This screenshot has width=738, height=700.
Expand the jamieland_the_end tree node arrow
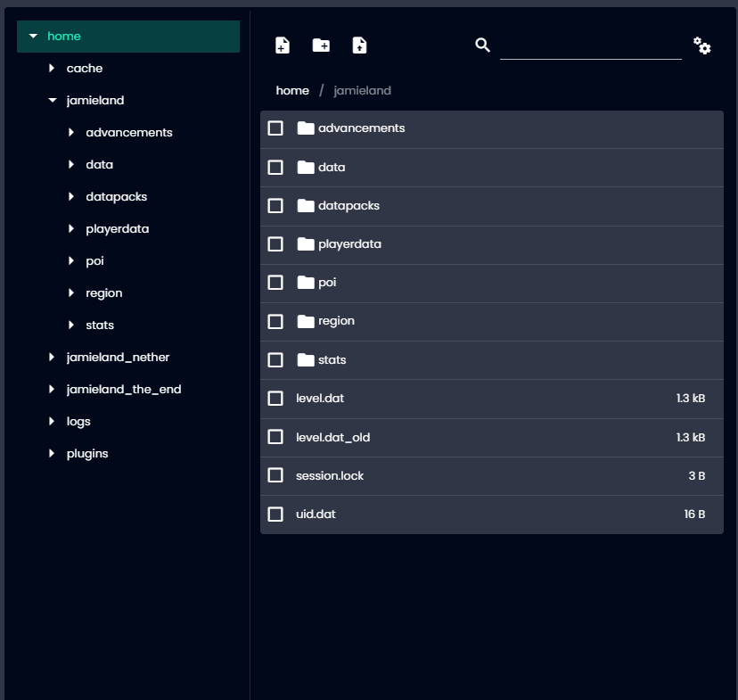point(52,389)
